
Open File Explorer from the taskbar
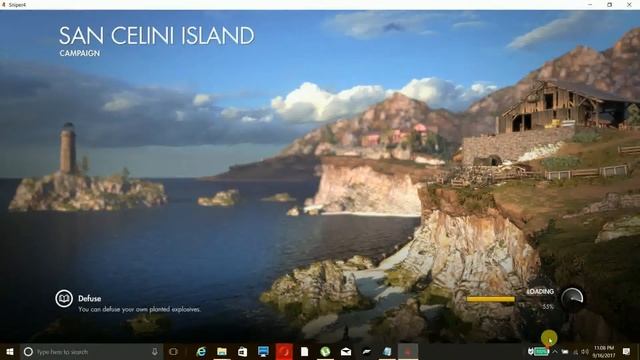222,352
